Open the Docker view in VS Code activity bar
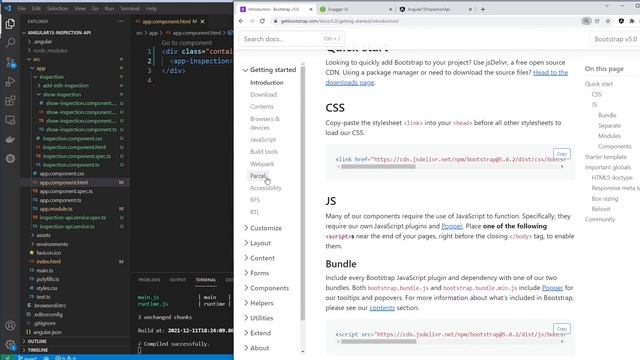Image resolution: width=640 pixels, height=360 pixels. coord(10,140)
